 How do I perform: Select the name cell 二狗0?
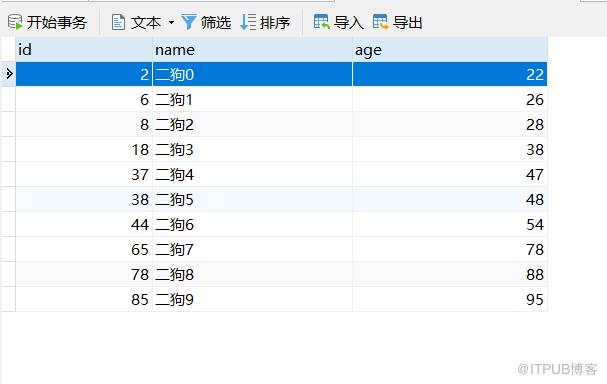[253, 74]
